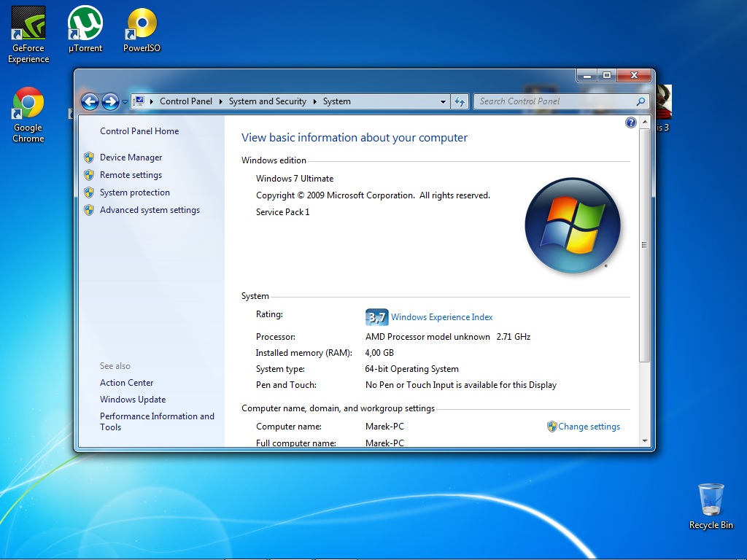Expand the arrow before Control Panel breadcrumb
747x560 pixels.
click(152, 101)
